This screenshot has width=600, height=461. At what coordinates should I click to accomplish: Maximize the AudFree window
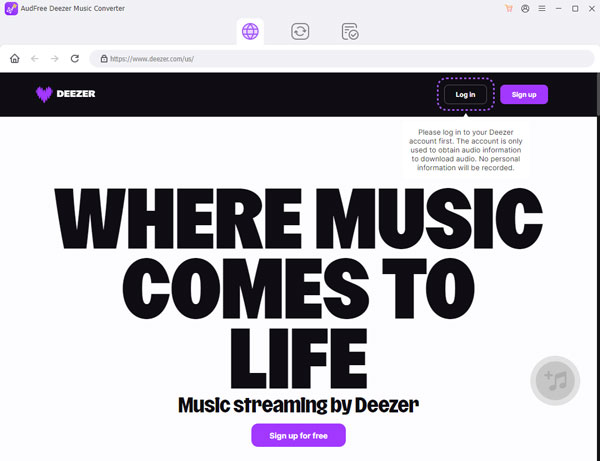point(575,8)
